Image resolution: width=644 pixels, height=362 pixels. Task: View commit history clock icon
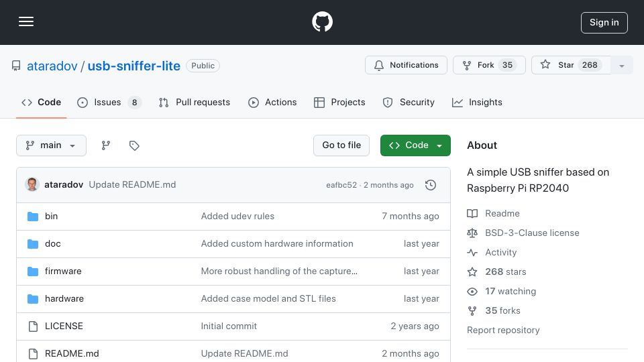pyautogui.click(x=431, y=185)
